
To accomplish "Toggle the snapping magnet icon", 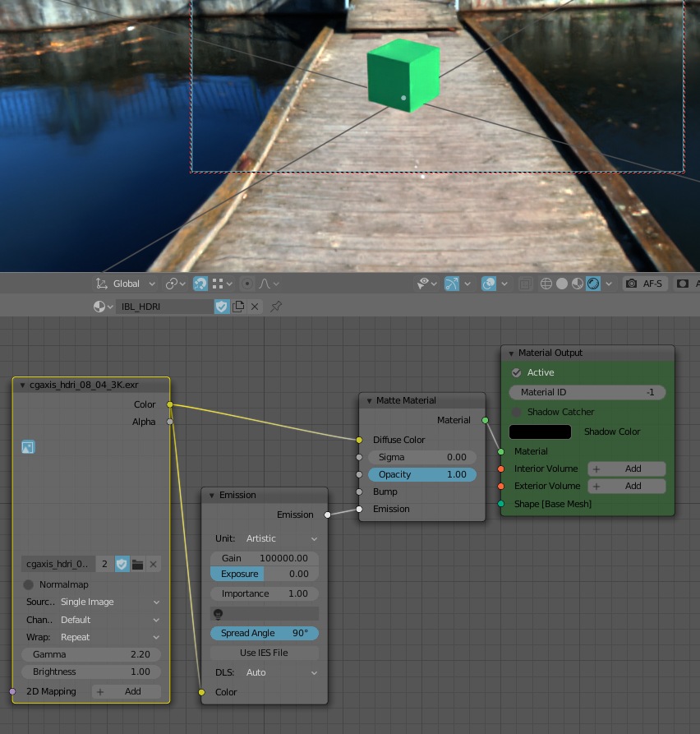I will tap(200, 284).
